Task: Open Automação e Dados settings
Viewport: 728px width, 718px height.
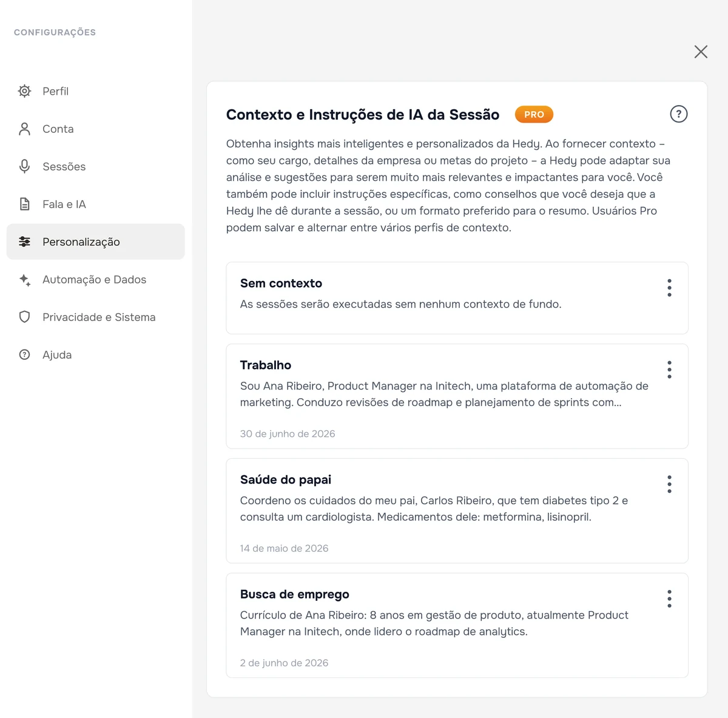Action: 95,279
